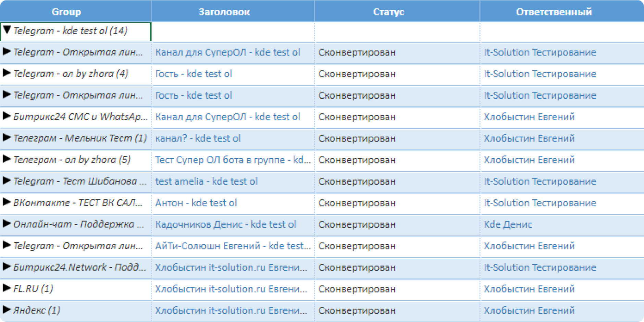The width and height of the screenshot is (644, 322).
Task: Click the Статус column header
Action: click(389, 12)
